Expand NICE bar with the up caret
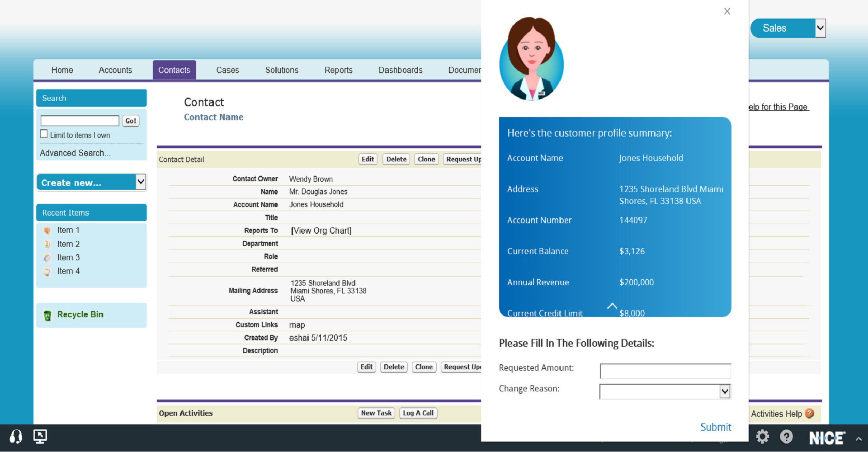 coord(859,438)
